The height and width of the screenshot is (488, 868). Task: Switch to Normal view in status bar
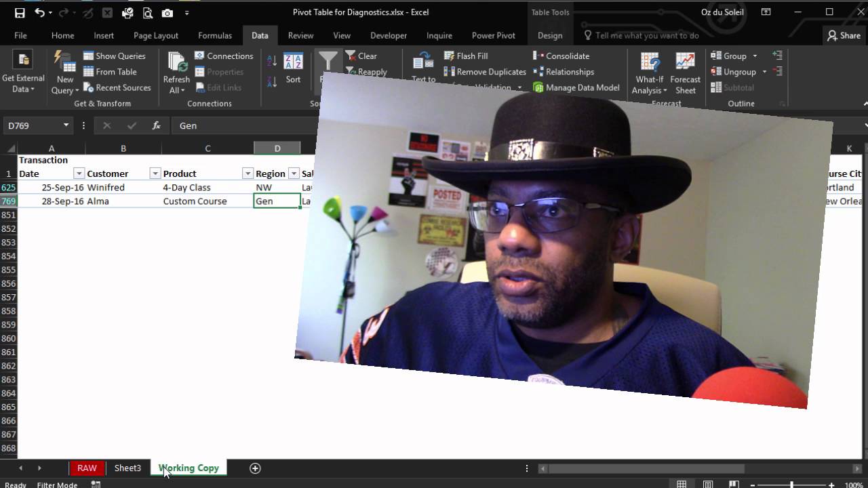[x=682, y=485]
